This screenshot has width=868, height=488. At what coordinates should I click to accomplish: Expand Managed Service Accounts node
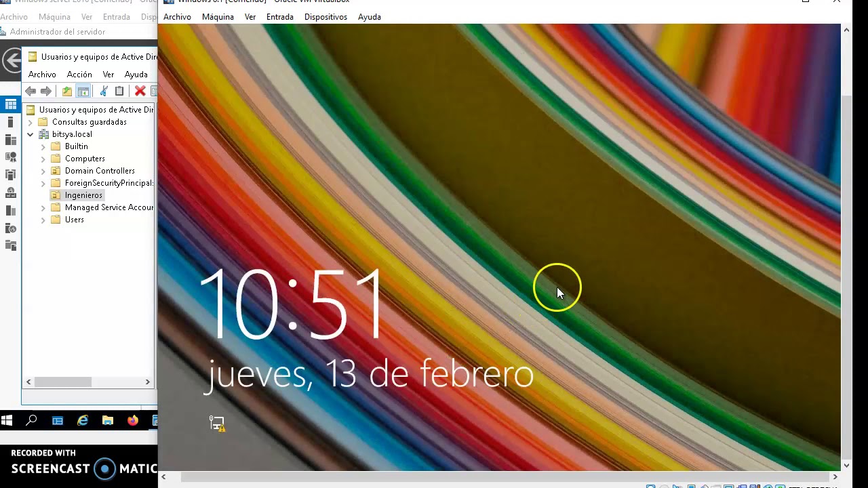pyautogui.click(x=43, y=207)
